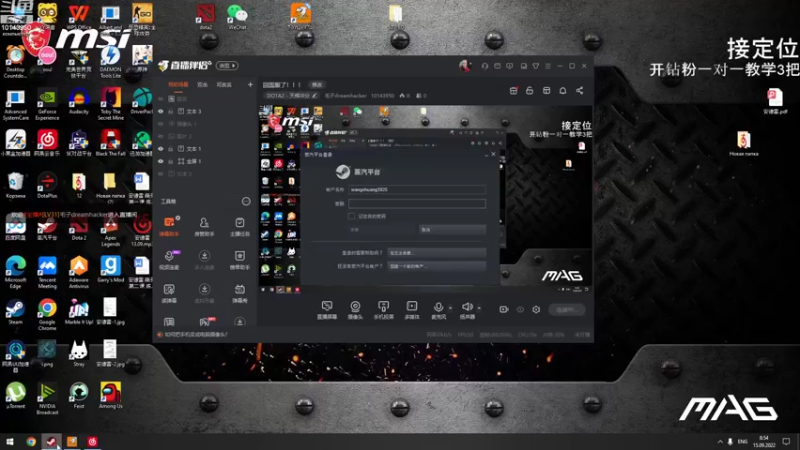Open the video co-stream microphone tool
The image size is (800, 450).
(169, 259)
